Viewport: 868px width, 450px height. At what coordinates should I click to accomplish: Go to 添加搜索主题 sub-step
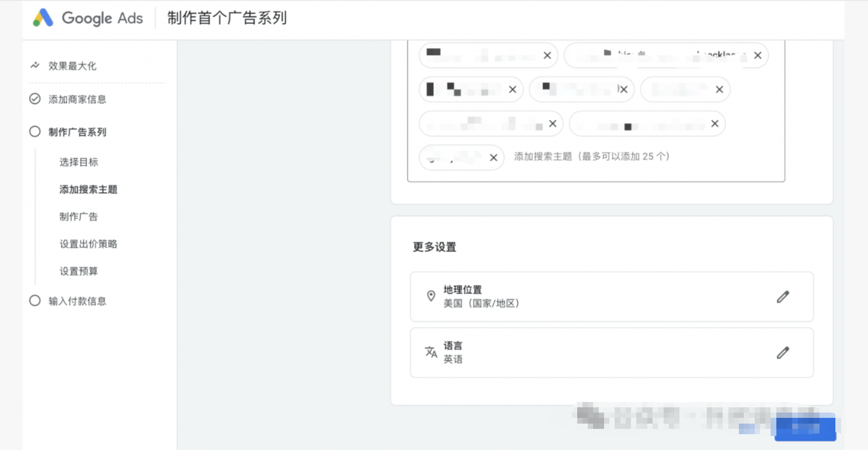(x=88, y=189)
